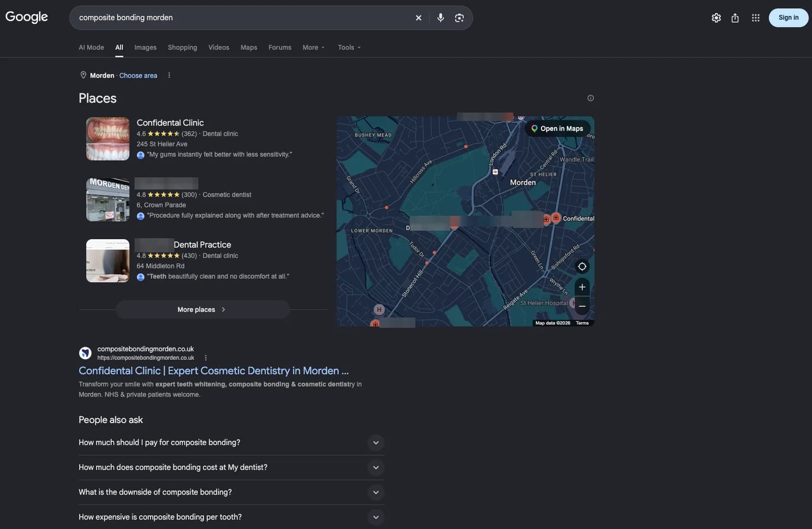This screenshot has width=812, height=529.
Task: Click the More places button
Action: pos(202,310)
